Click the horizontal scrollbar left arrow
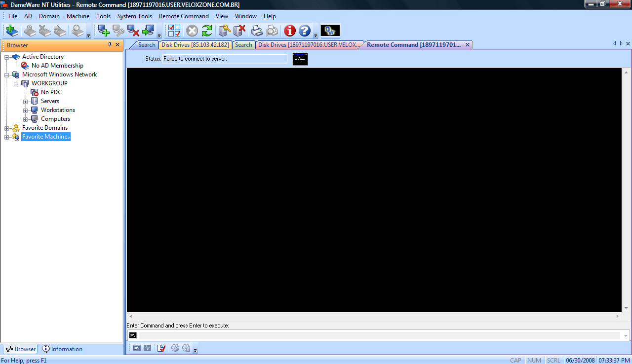Screen dimensions: 632x364 tap(130, 316)
